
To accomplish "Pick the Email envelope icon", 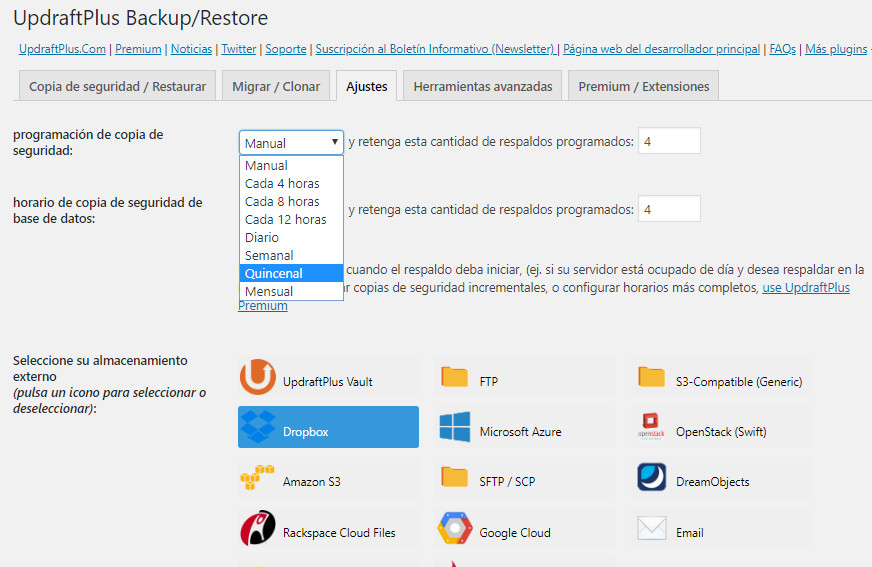I will pos(651,528).
